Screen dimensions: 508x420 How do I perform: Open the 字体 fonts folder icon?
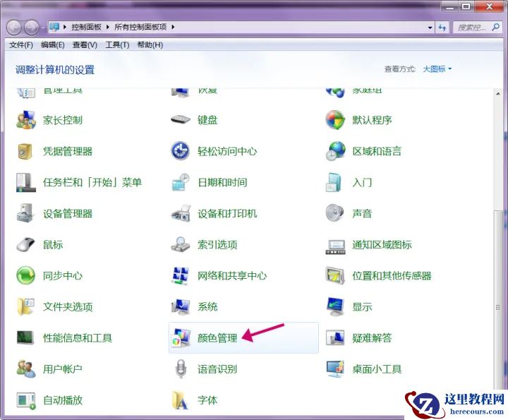tap(180, 400)
